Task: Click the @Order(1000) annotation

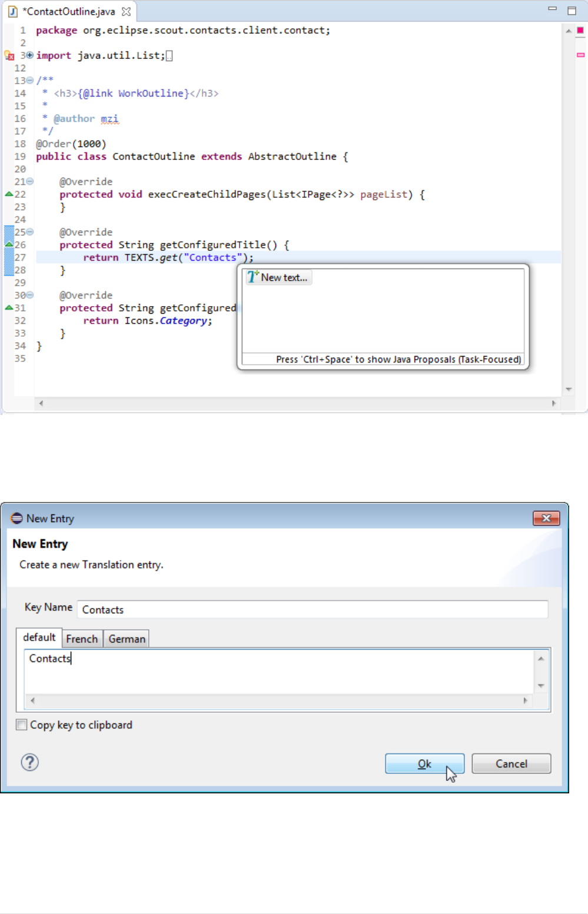Action: tap(71, 144)
